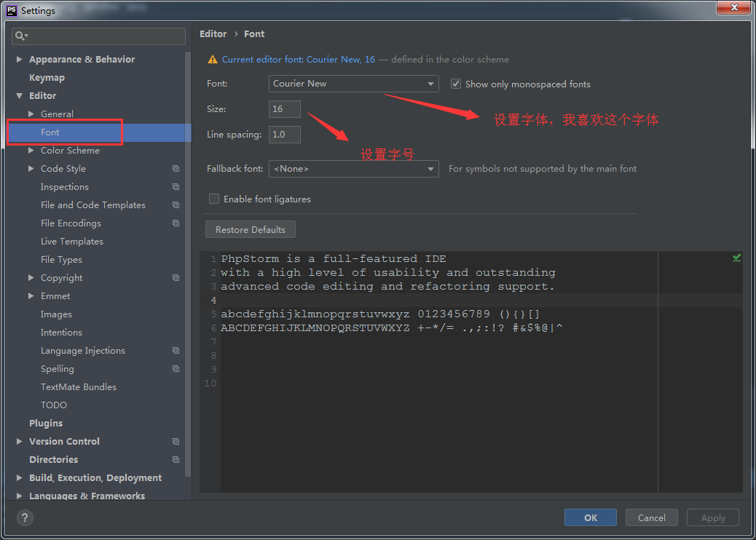Open File Types settings
756x540 pixels.
pyautogui.click(x=61, y=260)
